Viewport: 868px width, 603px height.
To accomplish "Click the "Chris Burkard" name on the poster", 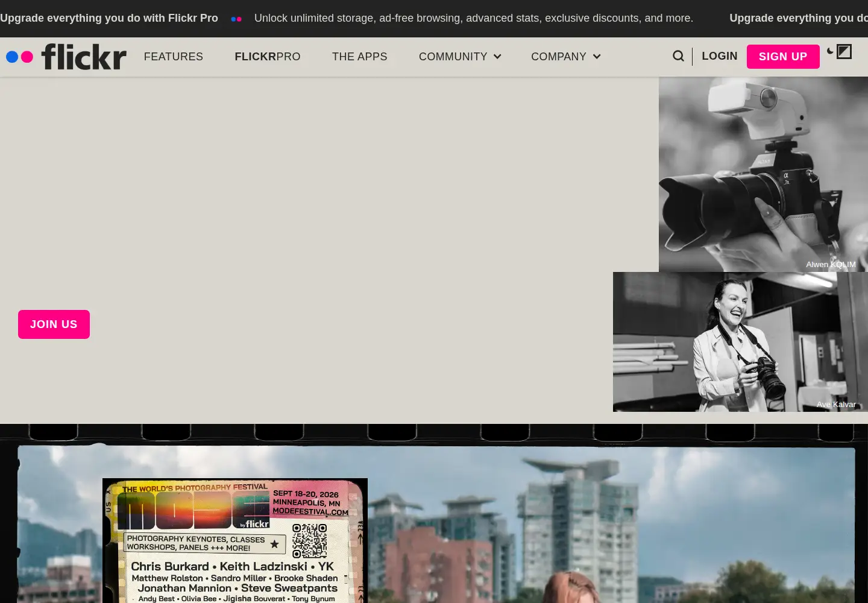I will click(170, 566).
